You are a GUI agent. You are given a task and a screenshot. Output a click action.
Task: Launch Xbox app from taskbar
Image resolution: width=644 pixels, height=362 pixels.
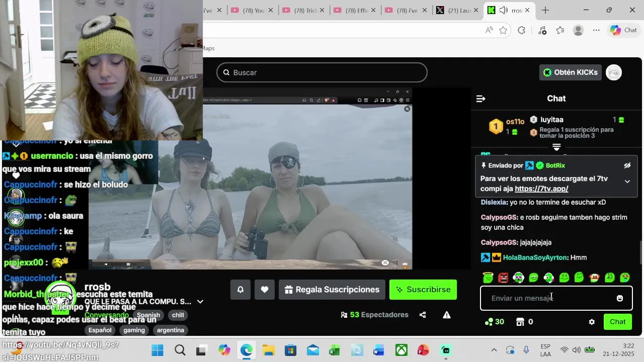pos(401,350)
